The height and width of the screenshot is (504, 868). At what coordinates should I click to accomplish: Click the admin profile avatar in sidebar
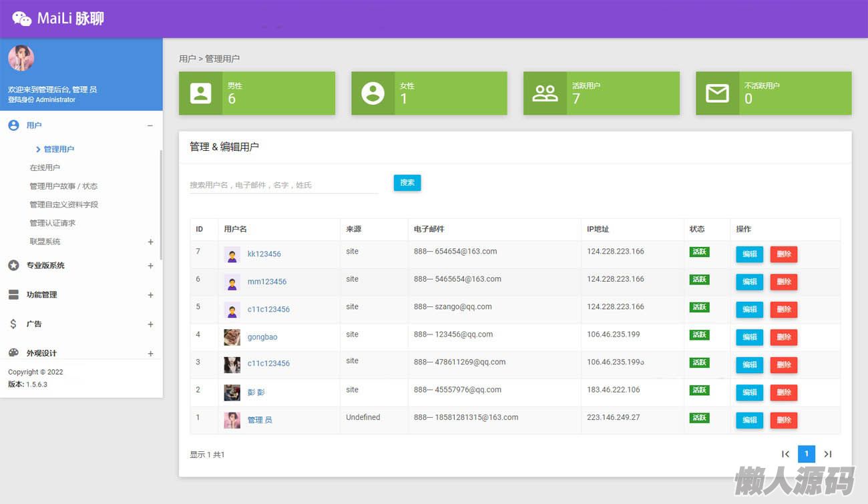21,59
